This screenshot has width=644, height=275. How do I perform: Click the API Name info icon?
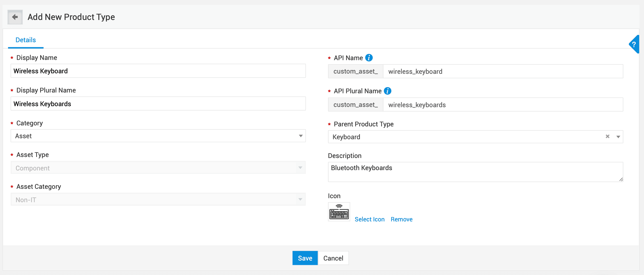pos(369,58)
